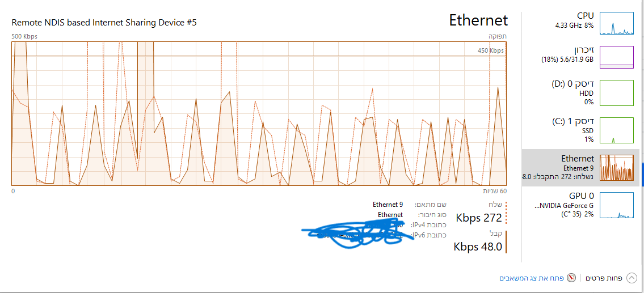Click the receive rate value 48.0 Kbps
644x293 pixels.
coord(478,247)
